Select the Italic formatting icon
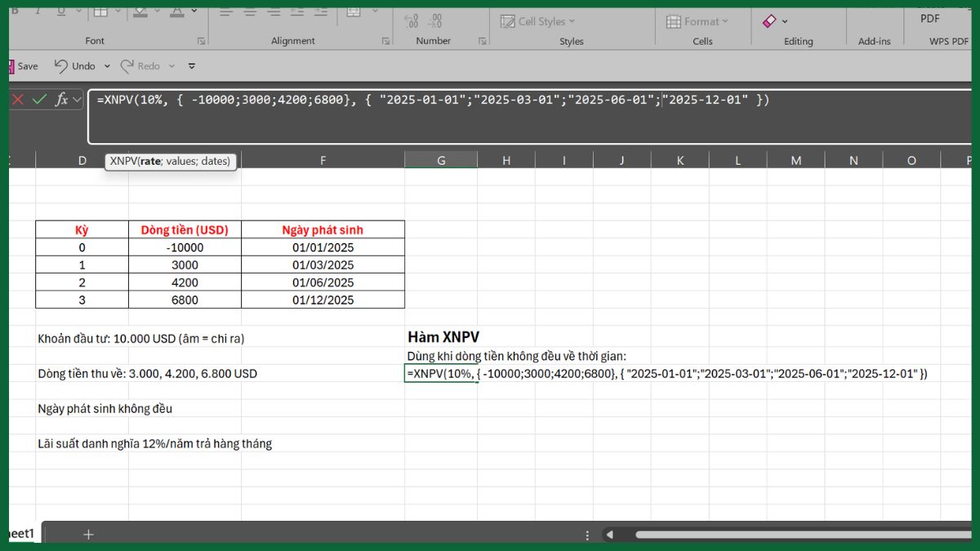This screenshot has width=980, height=551. click(x=38, y=11)
